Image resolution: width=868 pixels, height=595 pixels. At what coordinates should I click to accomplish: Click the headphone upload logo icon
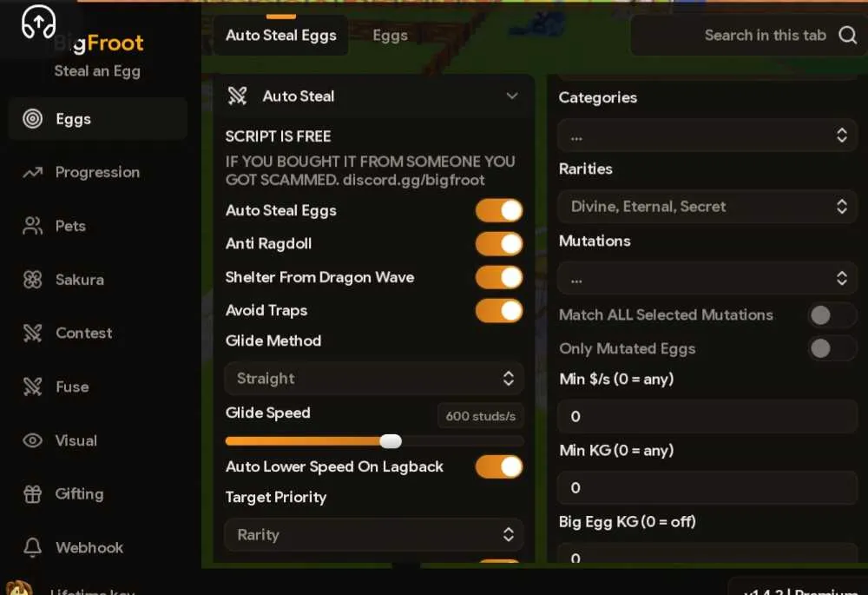(x=38, y=22)
